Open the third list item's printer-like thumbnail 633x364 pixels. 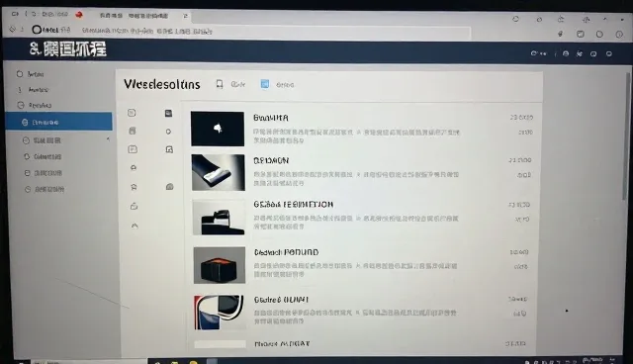219,218
